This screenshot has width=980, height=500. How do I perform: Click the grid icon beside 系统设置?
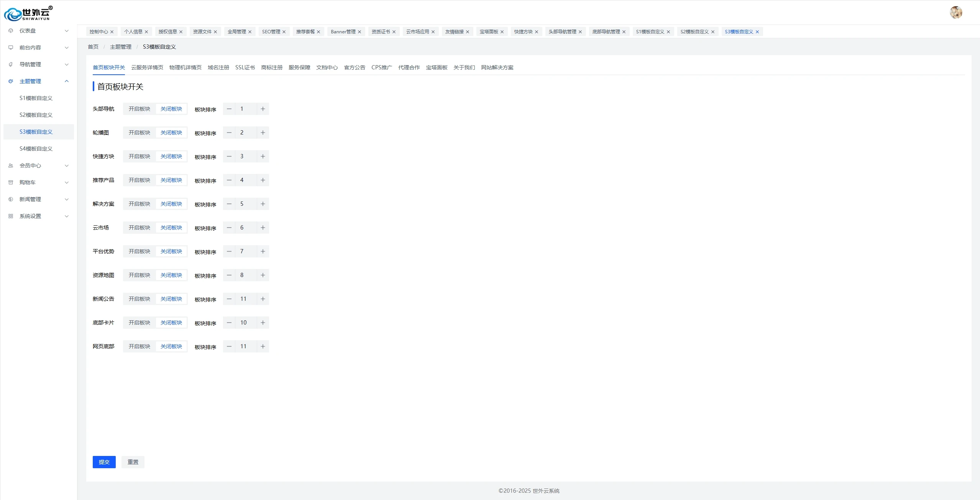click(x=11, y=216)
